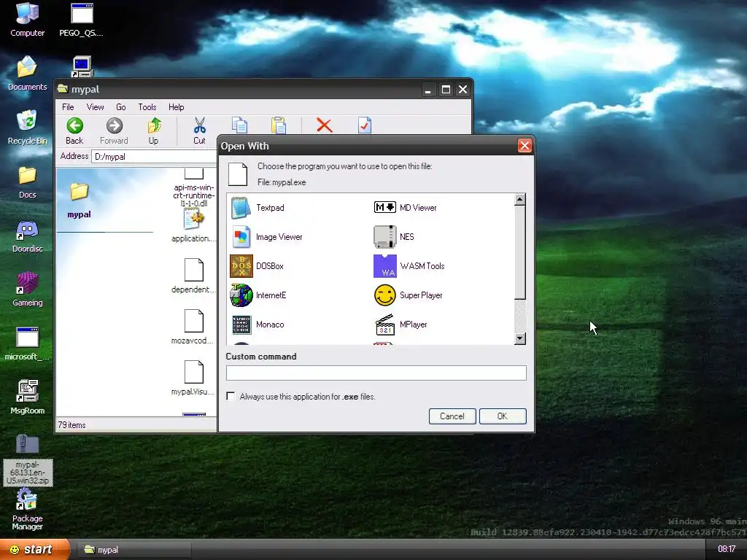The height and width of the screenshot is (560, 747).
Task: Launch Gameing desktop shortcut
Action: point(27,289)
